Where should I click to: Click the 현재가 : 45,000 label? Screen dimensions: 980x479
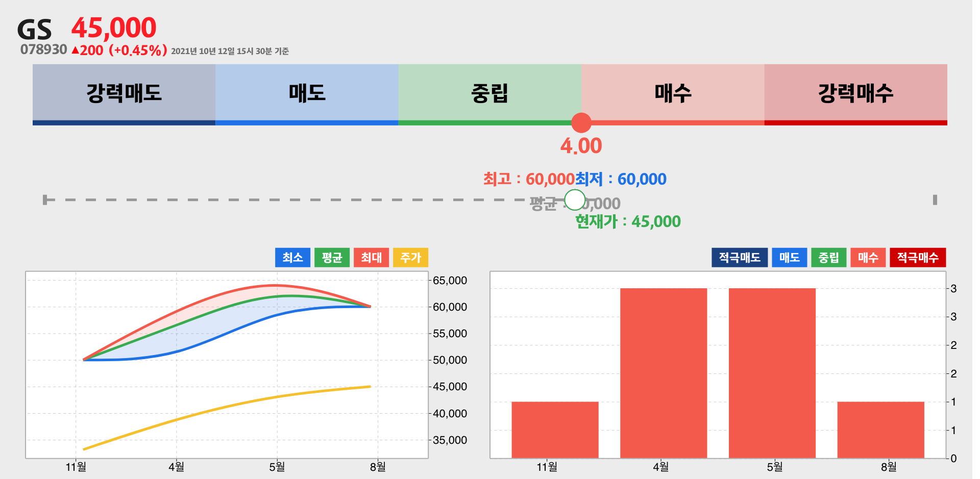[628, 221]
